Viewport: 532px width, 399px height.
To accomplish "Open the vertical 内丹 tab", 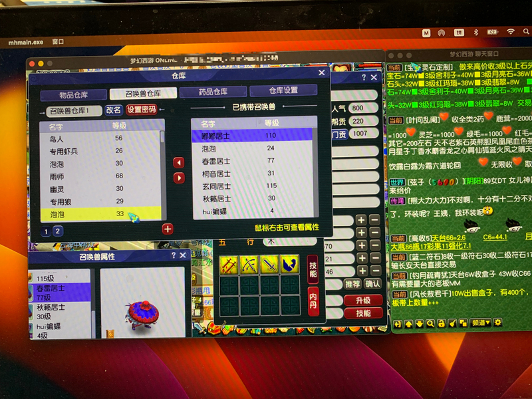I will point(313,301).
